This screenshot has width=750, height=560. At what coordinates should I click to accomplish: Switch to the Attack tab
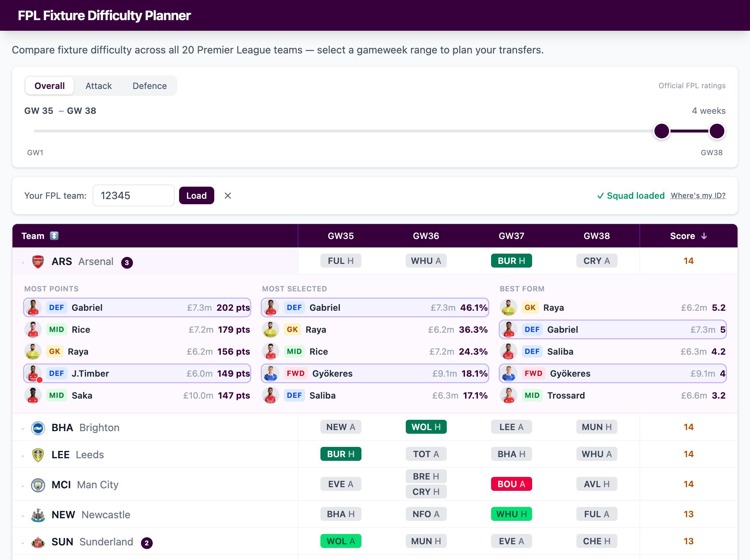click(99, 86)
